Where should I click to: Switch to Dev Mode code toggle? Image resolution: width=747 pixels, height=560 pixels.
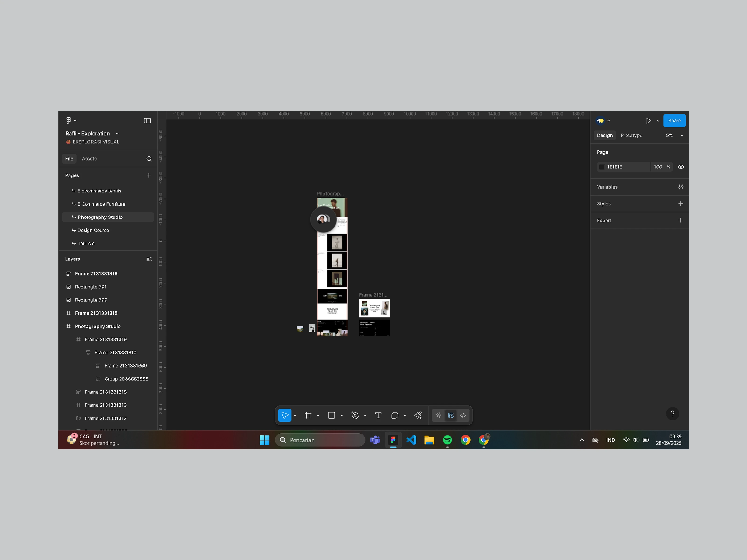click(463, 415)
